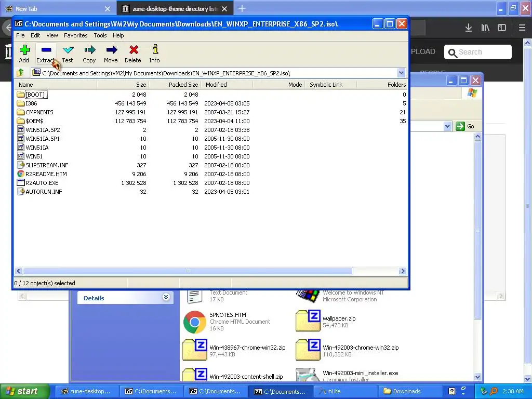Select the AUTORUN.INF file icon
Screen dimensions: 532x399
click(21, 191)
